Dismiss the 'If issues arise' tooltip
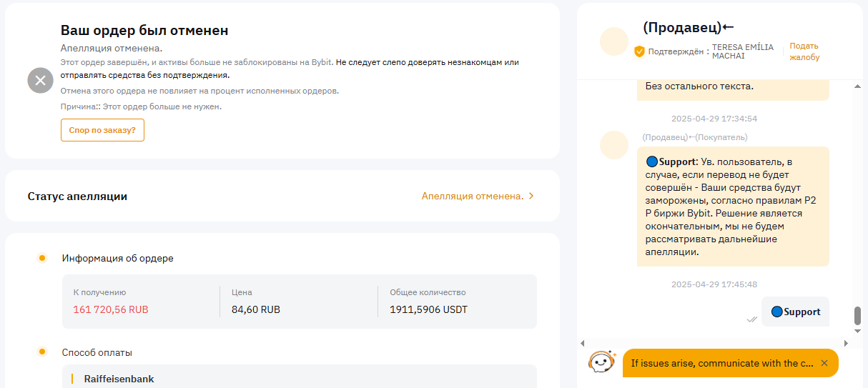868x388 pixels. (x=824, y=363)
